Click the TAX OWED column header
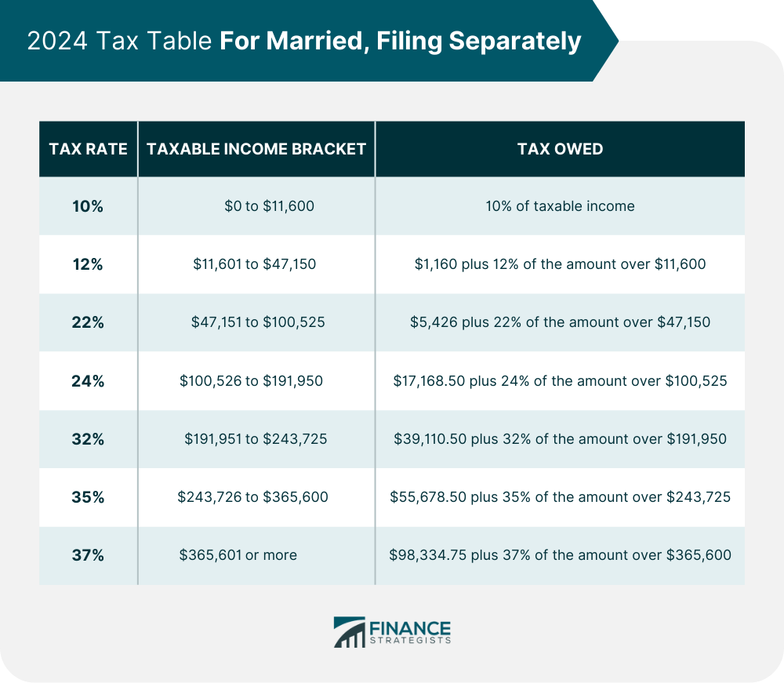This screenshot has width=784, height=683. click(560, 149)
